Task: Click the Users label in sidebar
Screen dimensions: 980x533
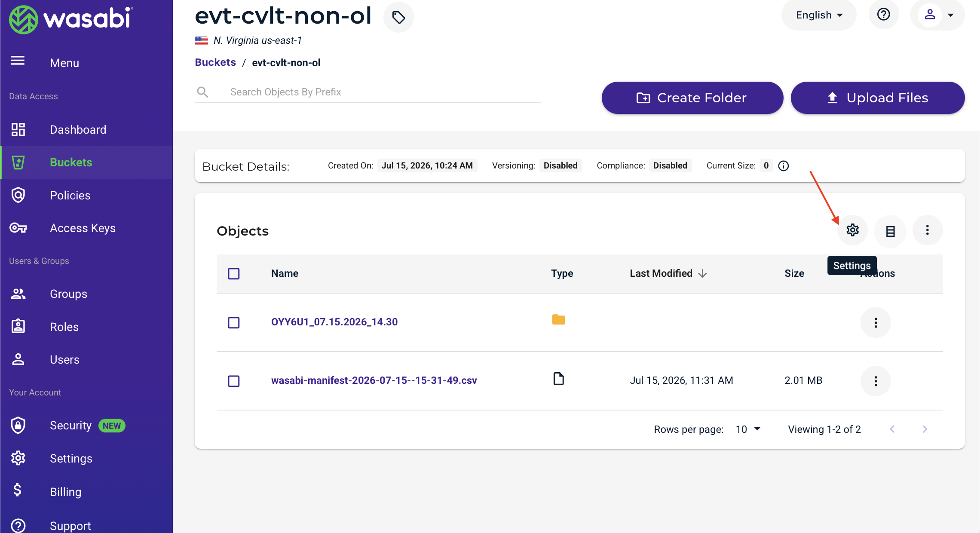Action: coord(64,360)
